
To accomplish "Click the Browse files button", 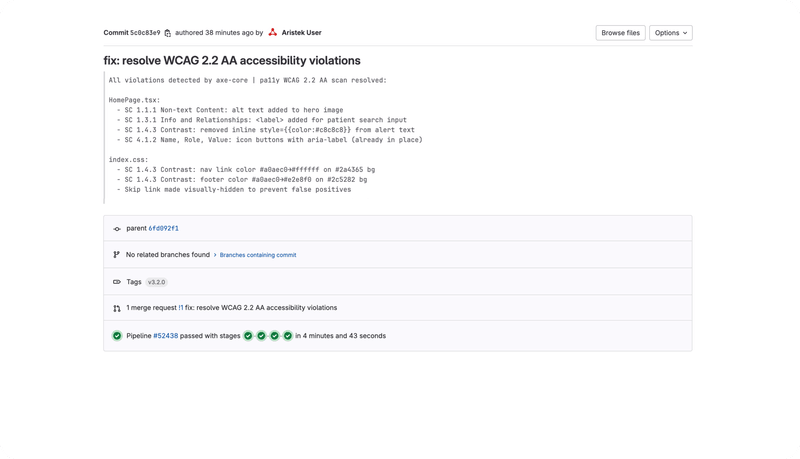I will tap(620, 33).
